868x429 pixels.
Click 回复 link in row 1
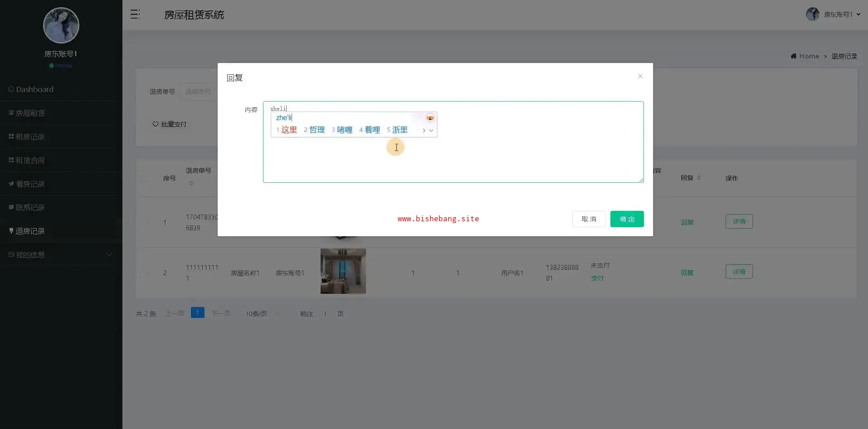click(x=687, y=222)
